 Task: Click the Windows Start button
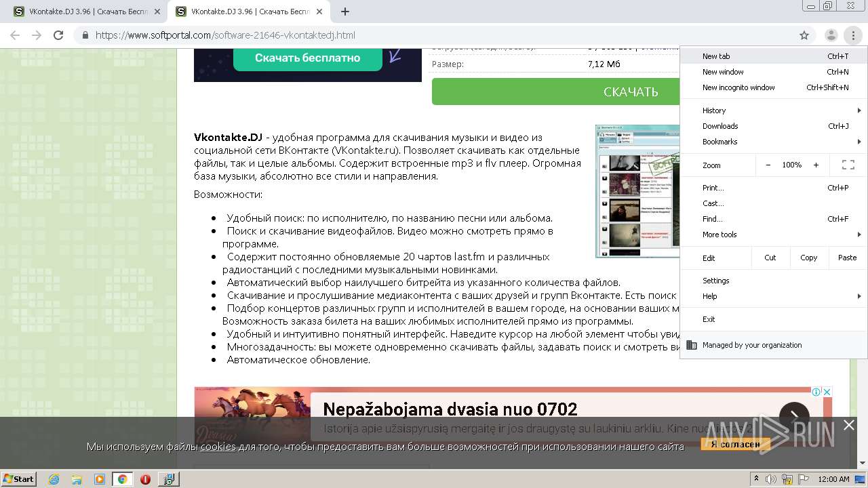click(x=18, y=479)
